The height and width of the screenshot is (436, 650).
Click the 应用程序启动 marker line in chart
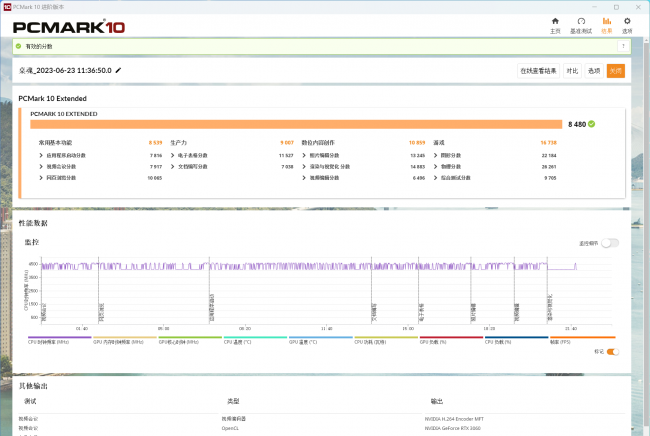209,290
